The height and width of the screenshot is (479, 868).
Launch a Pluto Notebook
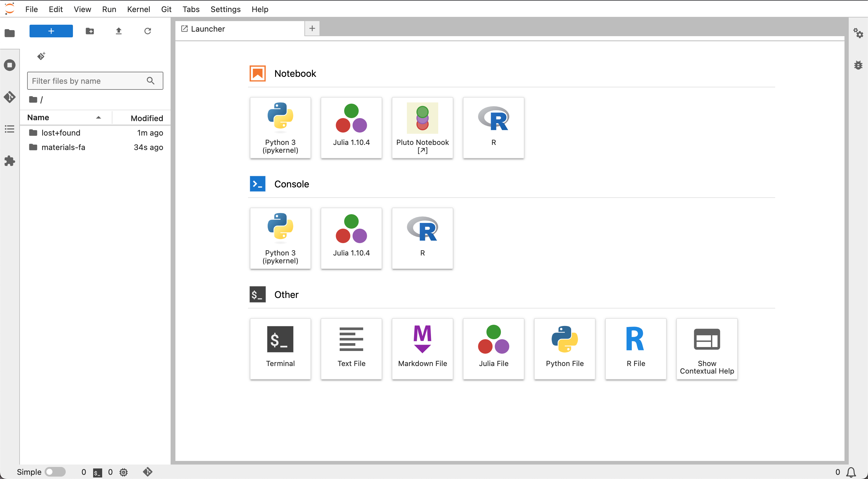pyautogui.click(x=422, y=128)
